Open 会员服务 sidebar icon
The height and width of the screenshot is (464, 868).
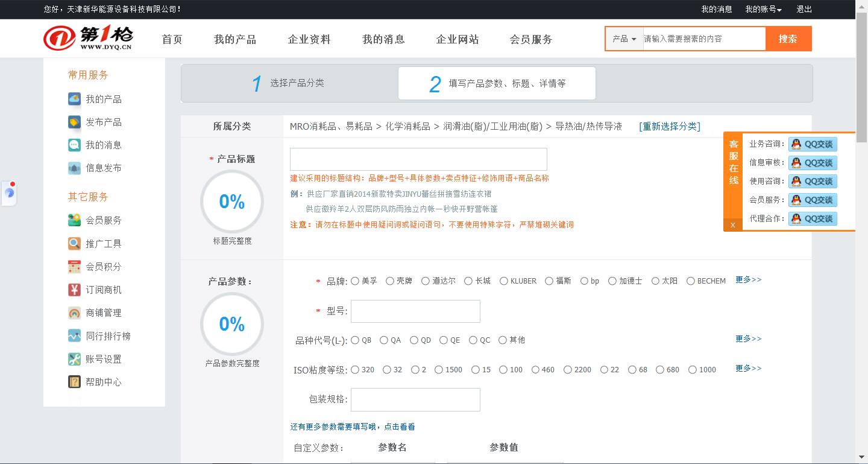coord(74,220)
